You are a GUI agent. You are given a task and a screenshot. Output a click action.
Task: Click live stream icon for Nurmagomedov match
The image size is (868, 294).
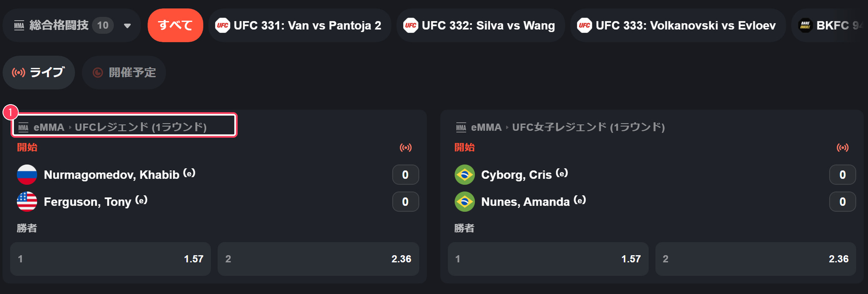tap(406, 148)
